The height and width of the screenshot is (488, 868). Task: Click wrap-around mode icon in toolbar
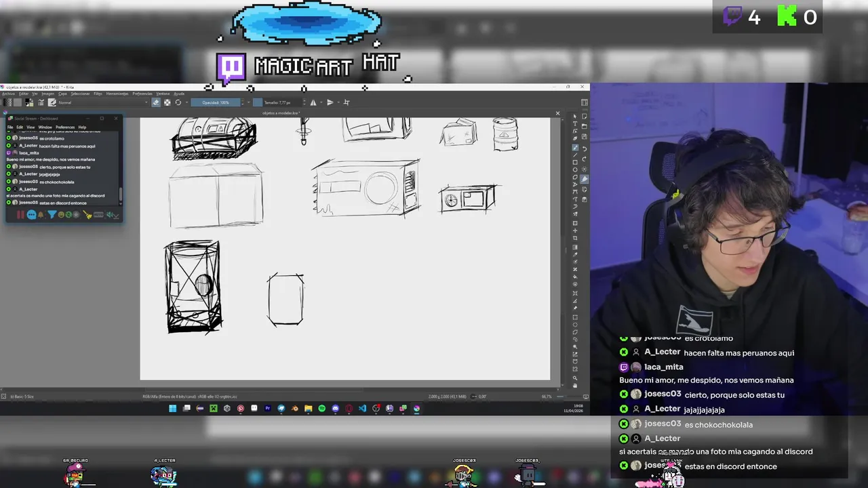[x=347, y=102]
